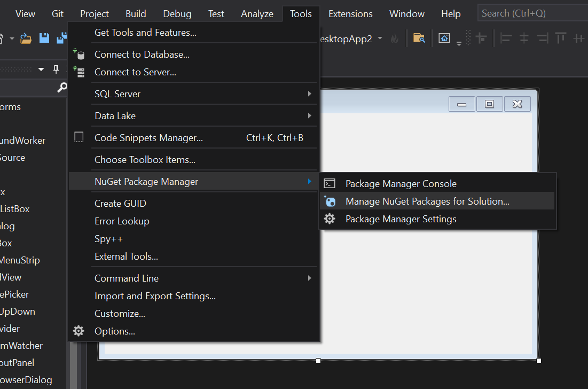Expand the Data Lake submenu arrow

coord(309,115)
